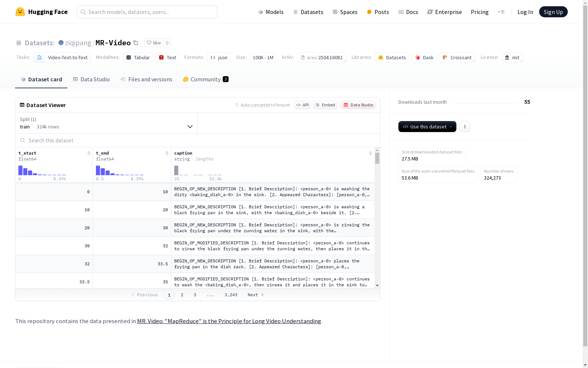
Task: Switch to Data Studio tab
Action: tap(91, 79)
